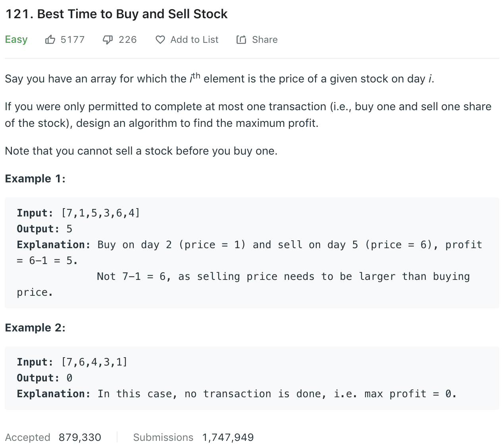Click the Accepted count 879,330
This screenshot has height=448, width=504.
(x=80, y=437)
